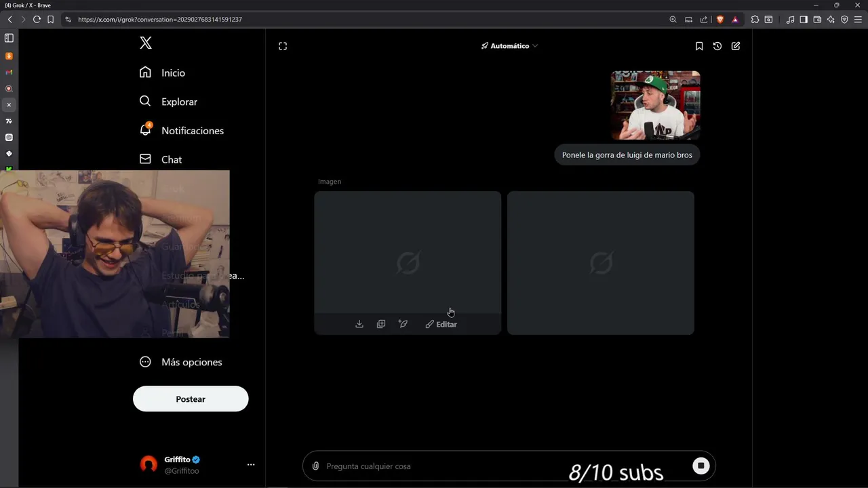Post the first generated image with quill icon
The image size is (868, 488).
(x=403, y=324)
